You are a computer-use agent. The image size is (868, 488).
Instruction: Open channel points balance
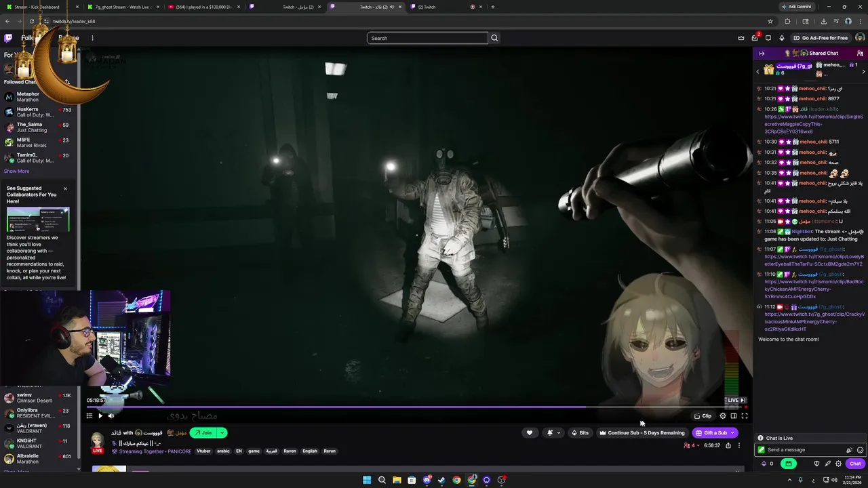point(767,464)
